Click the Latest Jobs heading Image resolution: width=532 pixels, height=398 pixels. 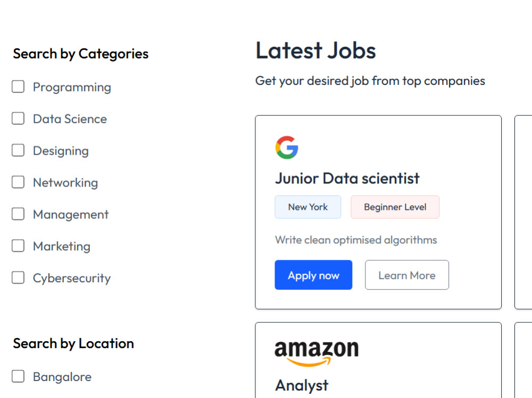coord(315,50)
